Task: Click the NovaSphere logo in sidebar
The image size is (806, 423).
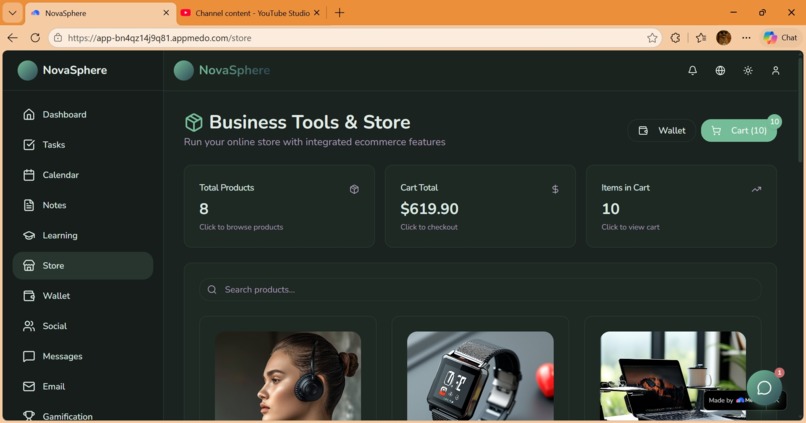Action: [x=62, y=70]
